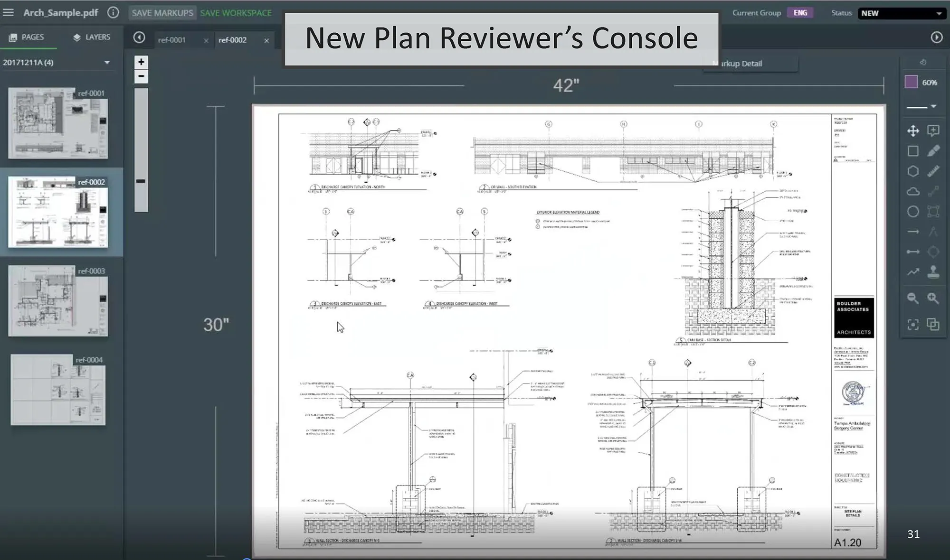Select the Pan/Move tool
The image size is (950, 560).
(x=913, y=131)
